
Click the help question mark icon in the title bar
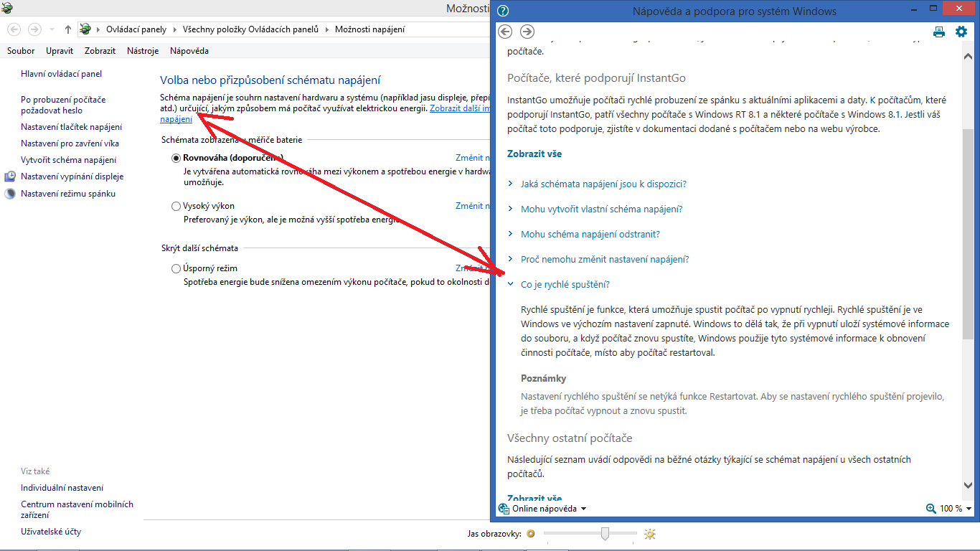click(503, 11)
